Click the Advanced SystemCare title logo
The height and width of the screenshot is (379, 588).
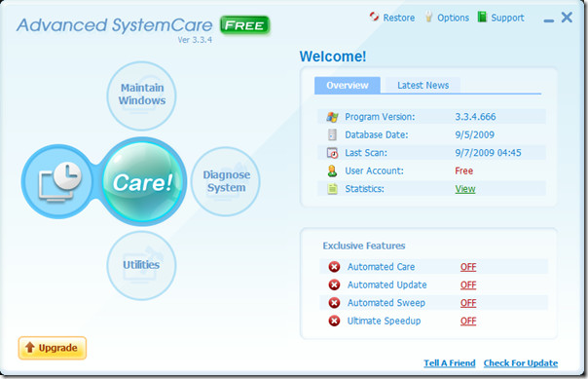[x=114, y=25]
